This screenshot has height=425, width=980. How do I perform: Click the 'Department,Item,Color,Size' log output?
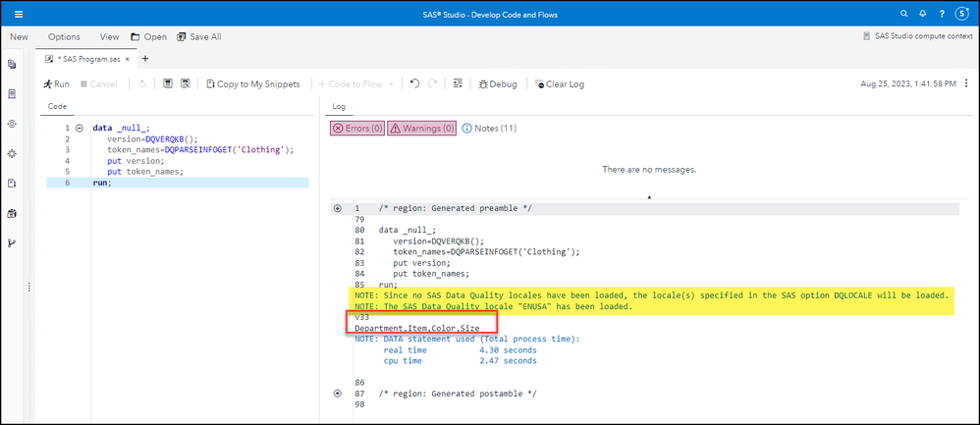(x=417, y=328)
